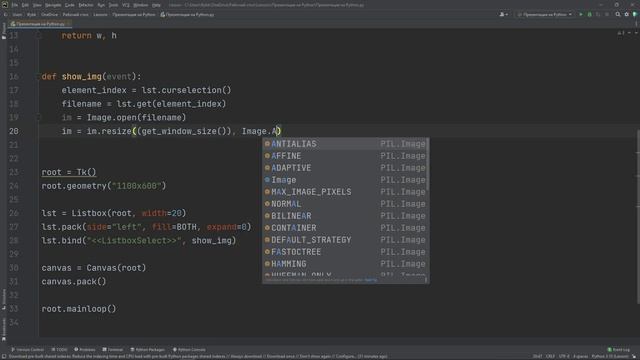Select AFFINE from the completion list

(345, 156)
